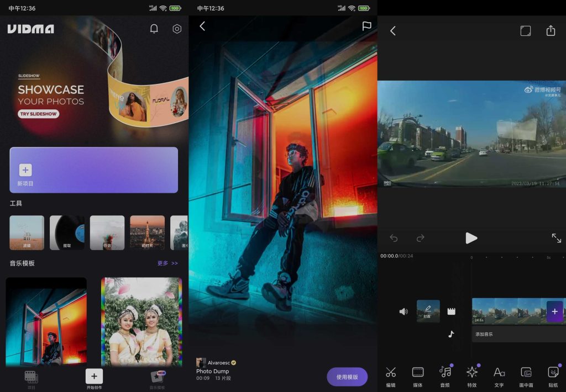This screenshot has height=392, width=566.
Task: Edit the video cover via 封面 thumbnail
Action: coord(428,311)
